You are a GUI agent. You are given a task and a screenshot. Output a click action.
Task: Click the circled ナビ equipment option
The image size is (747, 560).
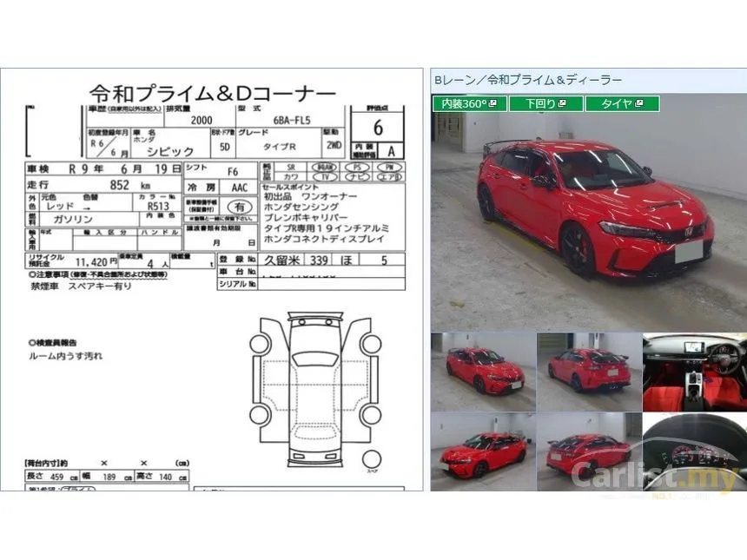[357, 176]
